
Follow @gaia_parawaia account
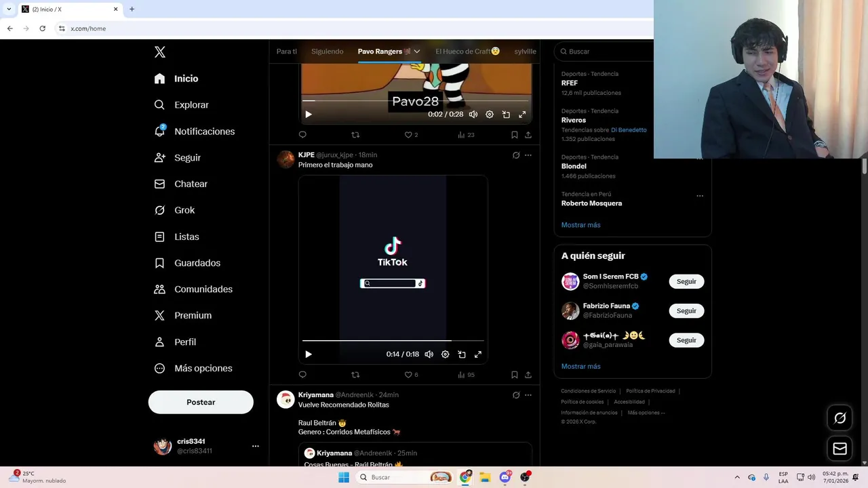[x=686, y=340]
